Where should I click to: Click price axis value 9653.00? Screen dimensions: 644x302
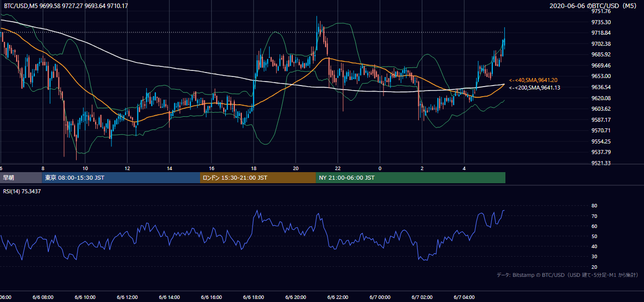tap(601, 76)
